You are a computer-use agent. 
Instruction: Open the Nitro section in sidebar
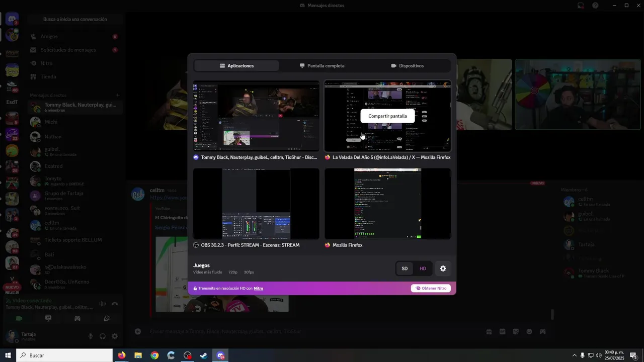[x=74, y=63]
